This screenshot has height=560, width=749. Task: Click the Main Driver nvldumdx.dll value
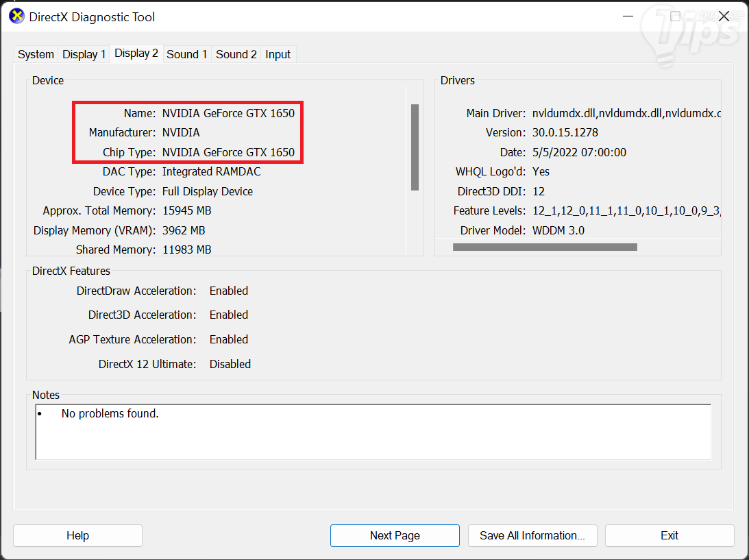point(626,113)
